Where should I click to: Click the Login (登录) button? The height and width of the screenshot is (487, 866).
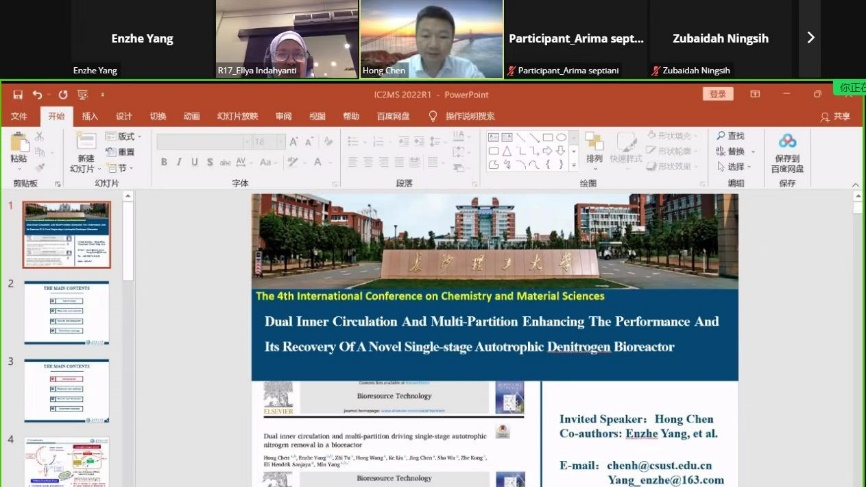click(719, 94)
